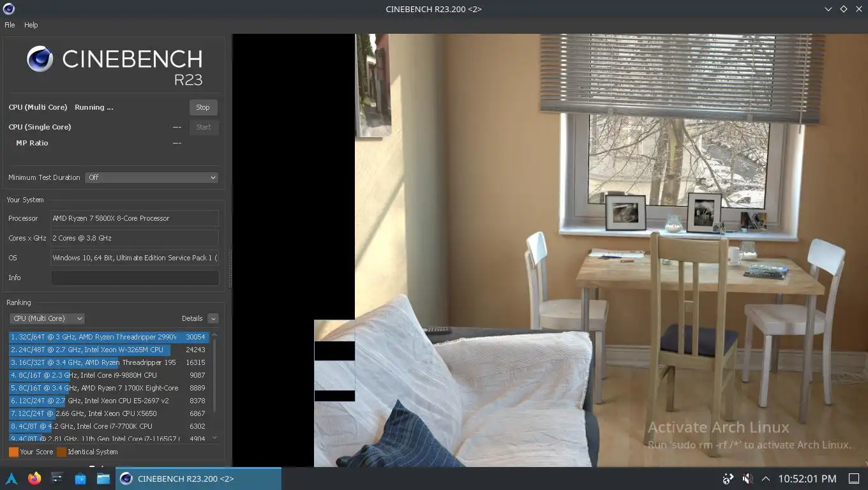Screen dimensions: 868x490
Task: Open the Minimum Test Duration dropdown
Action: coord(151,177)
